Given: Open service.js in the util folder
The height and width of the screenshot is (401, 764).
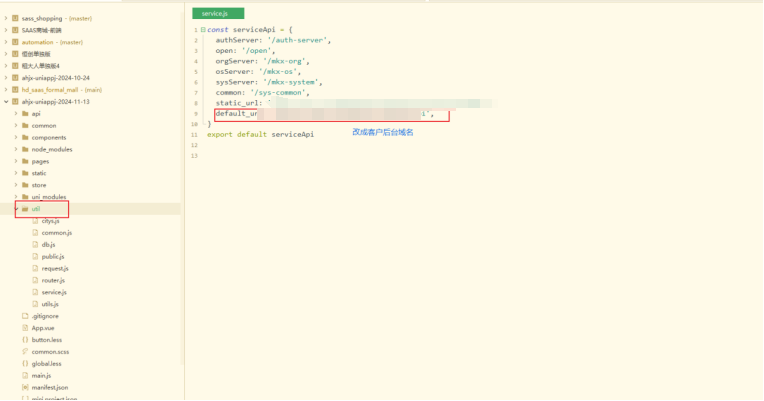Looking at the screenshot, I should click(54, 292).
